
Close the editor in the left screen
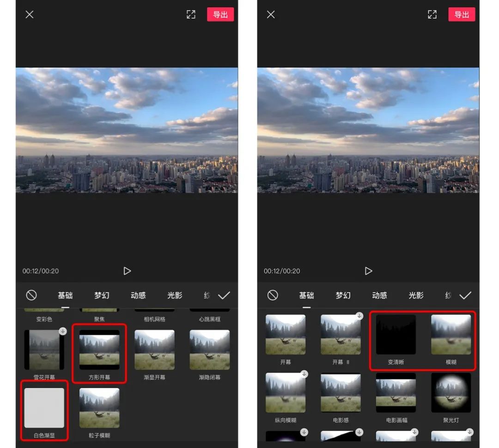(30, 14)
